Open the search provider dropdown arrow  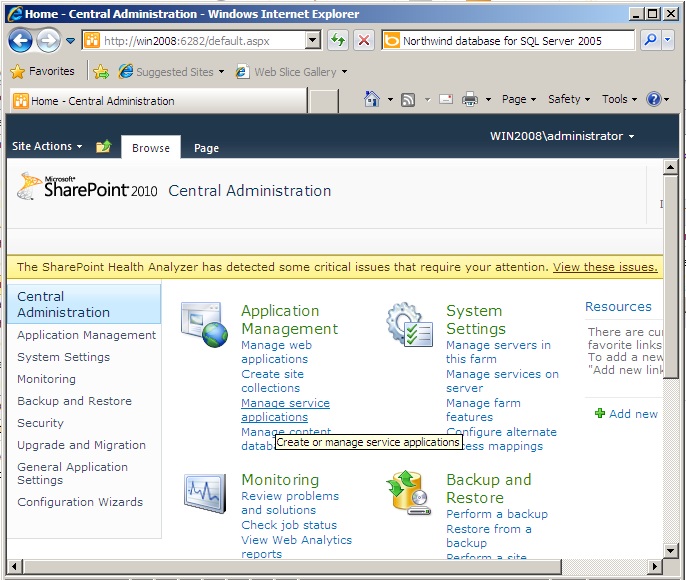[x=668, y=41]
